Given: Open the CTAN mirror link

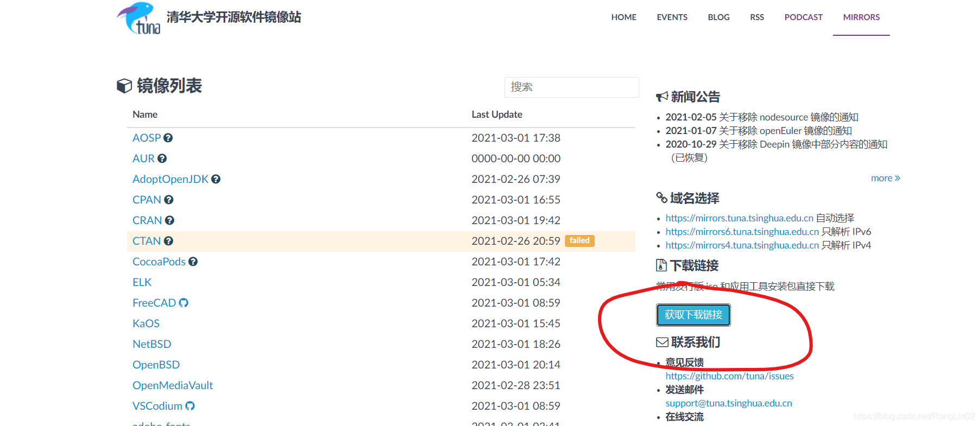Looking at the screenshot, I should [x=147, y=241].
